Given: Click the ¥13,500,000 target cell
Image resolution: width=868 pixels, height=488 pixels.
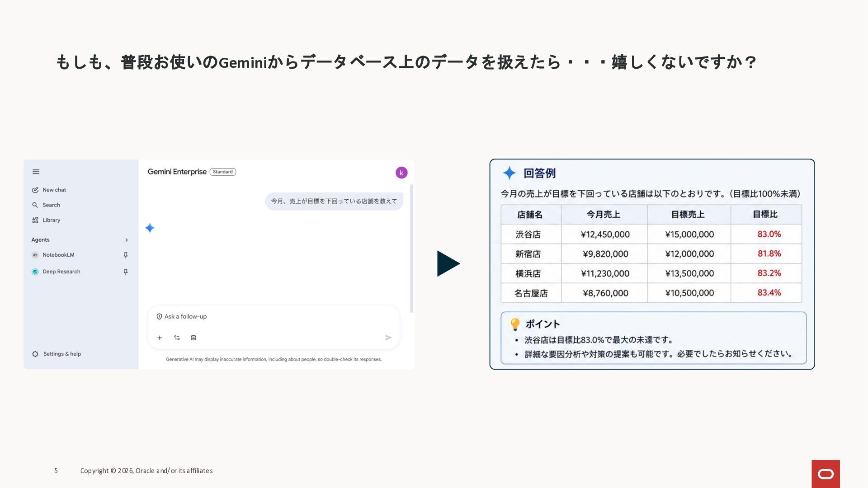Looking at the screenshot, I should [689, 273].
